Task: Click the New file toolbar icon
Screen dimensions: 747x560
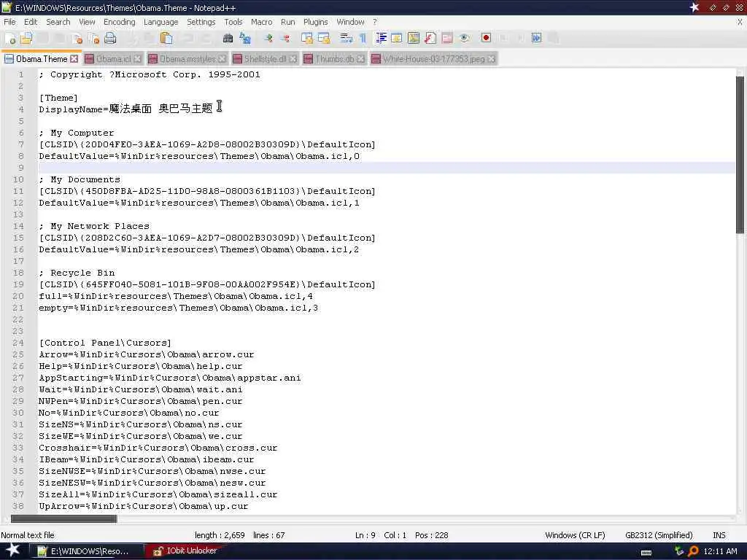Action: [10, 38]
